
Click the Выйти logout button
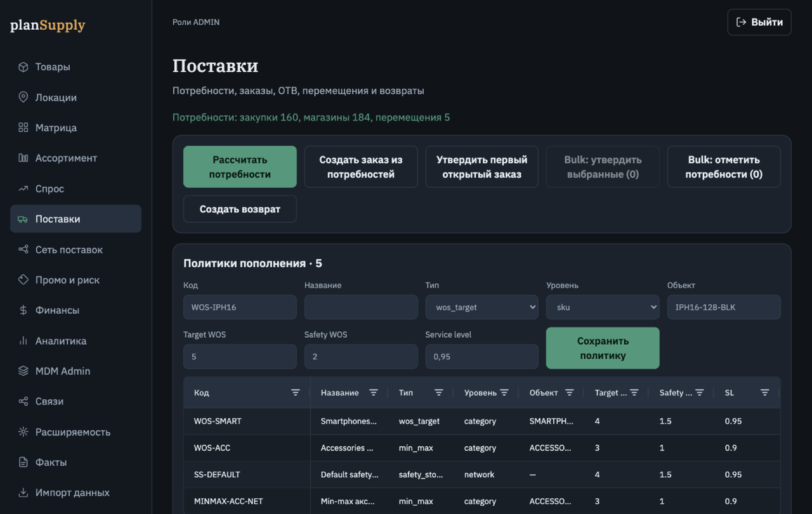point(759,22)
